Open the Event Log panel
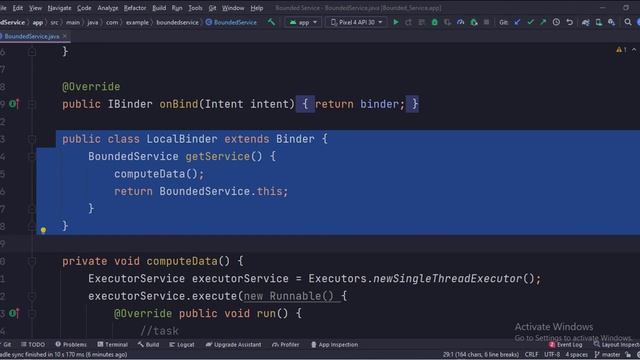The width and height of the screenshot is (640, 360). [566, 344]
